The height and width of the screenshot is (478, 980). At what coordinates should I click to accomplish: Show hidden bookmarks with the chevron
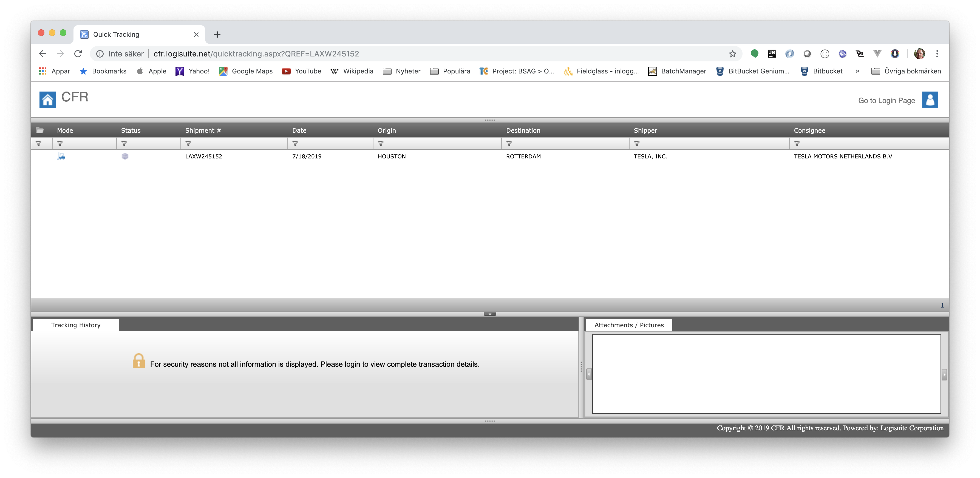[857, 71]
